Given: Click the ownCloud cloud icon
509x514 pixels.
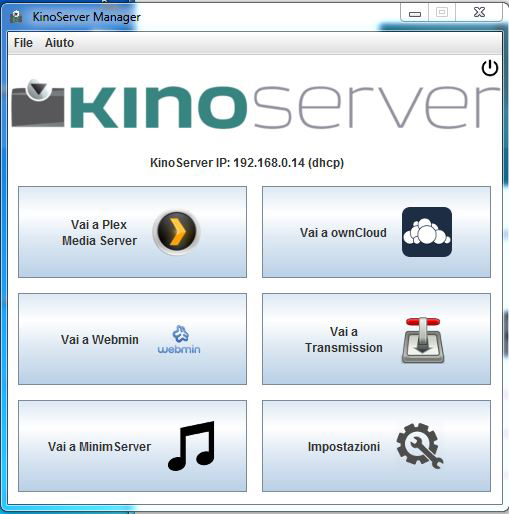Looking at the screenshot, I should point(427,232).
